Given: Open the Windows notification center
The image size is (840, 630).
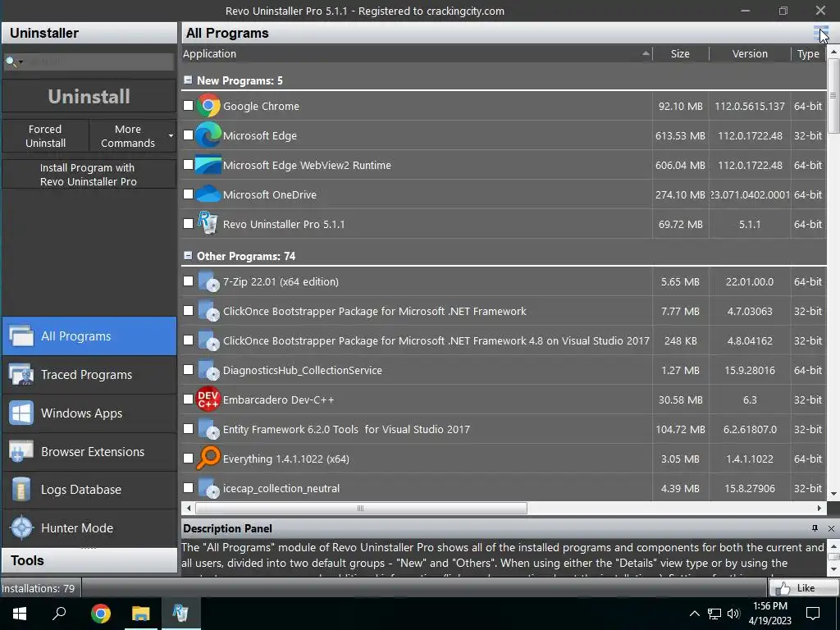Looking at the screenshot, I should pos(813,614).
